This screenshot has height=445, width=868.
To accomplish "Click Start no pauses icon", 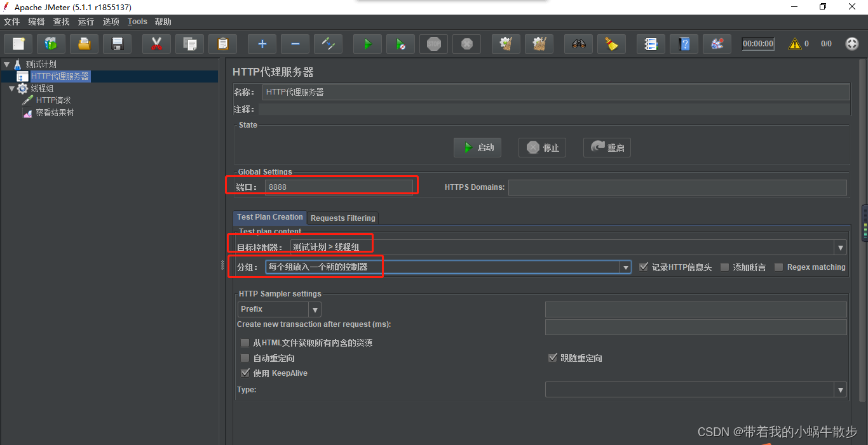I will point(400,44).
